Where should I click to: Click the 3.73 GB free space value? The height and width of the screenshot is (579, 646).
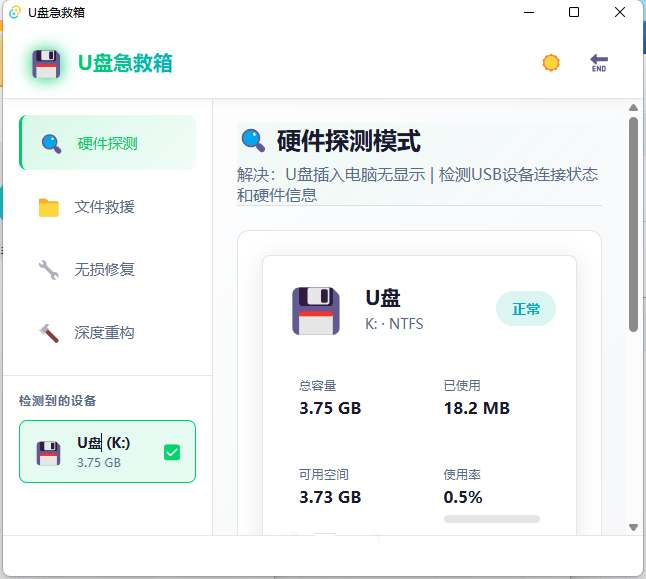pos(330,497)
